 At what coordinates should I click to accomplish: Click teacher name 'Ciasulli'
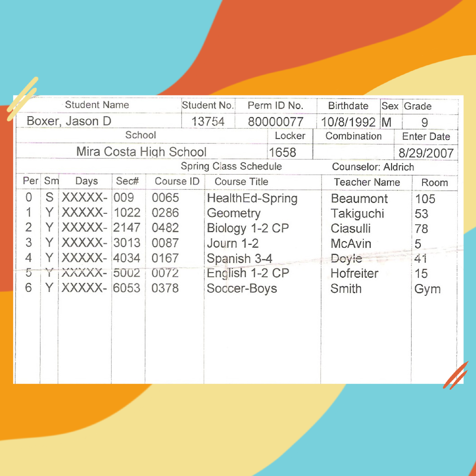(x=351, y=228)
